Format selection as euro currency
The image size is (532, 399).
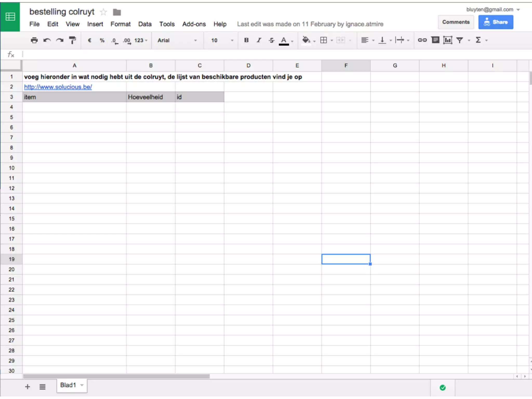coord(90,40)
